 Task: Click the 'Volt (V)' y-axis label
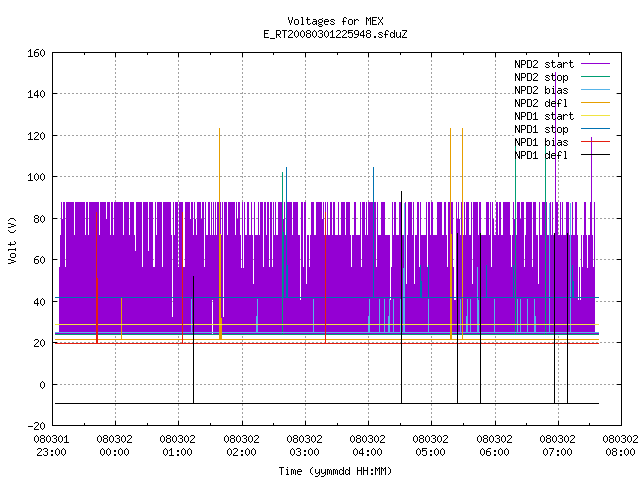tap(12, 240)
